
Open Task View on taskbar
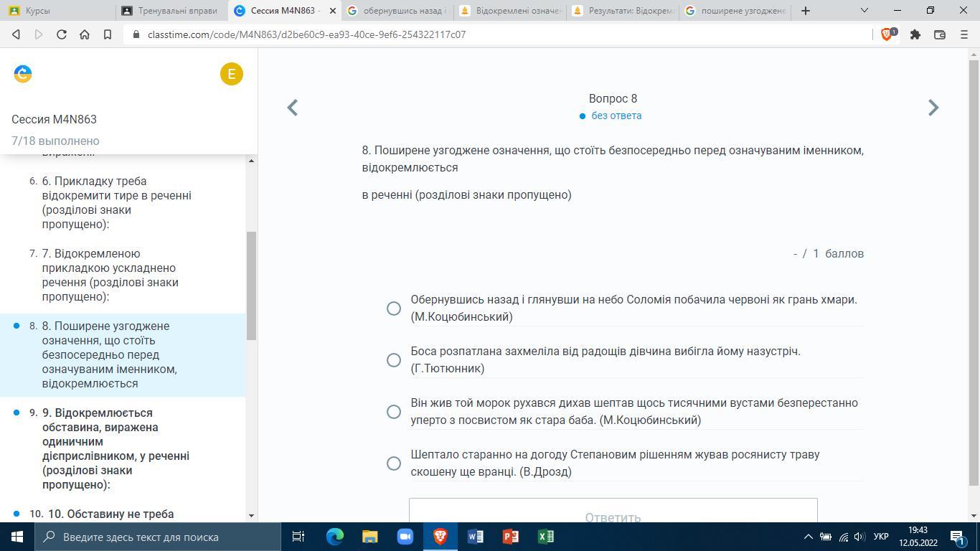pos(298,537)
